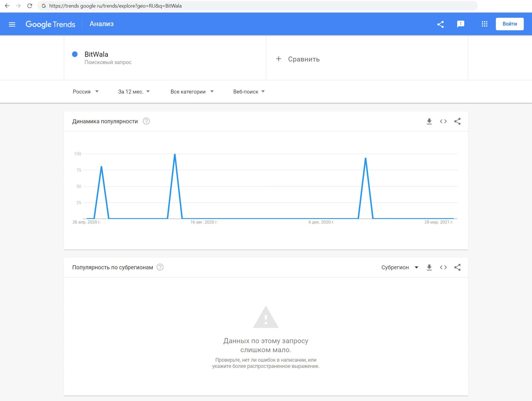Reload the page with the refresh icon

(29, 6)
